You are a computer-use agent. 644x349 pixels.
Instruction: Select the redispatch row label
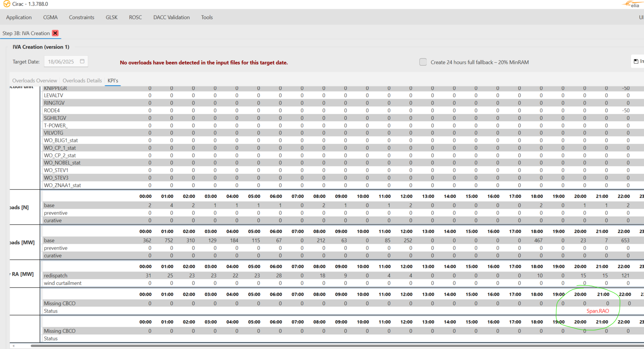tap(56, 276)
